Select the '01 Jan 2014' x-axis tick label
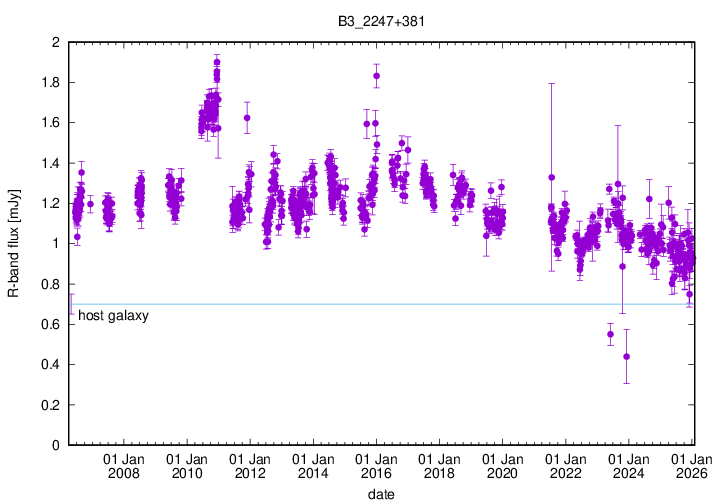The height and width of the screenshot is (504, 720). click(312, 465)
